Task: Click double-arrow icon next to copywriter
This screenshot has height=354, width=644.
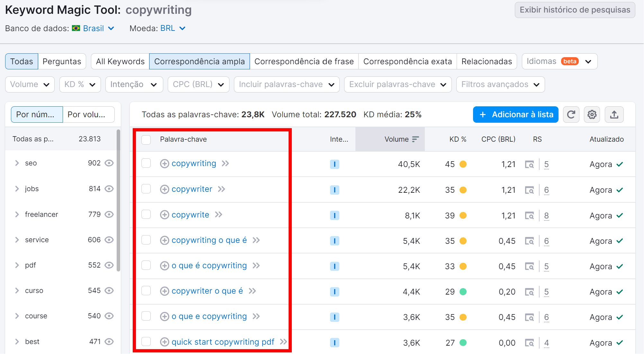Action: click(221, 189)
